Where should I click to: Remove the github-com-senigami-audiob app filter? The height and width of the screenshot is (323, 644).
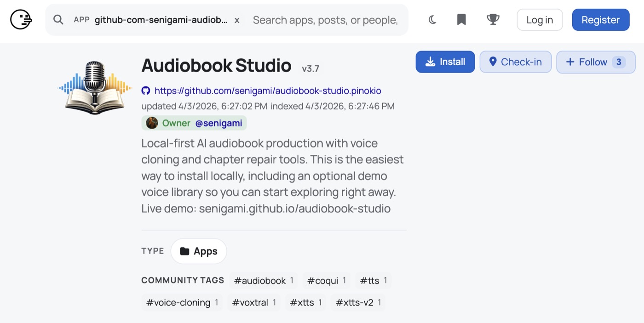click(x=237, y=20)
